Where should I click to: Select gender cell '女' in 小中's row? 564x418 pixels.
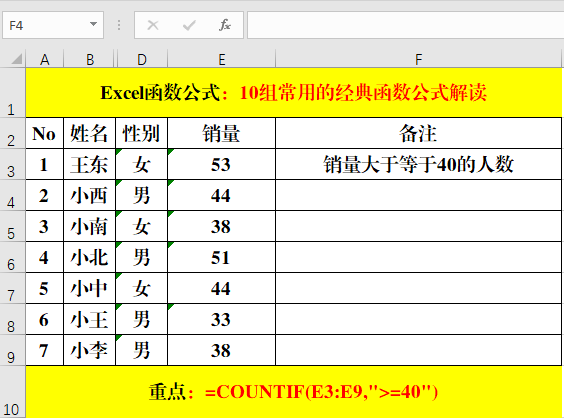coord(141,288)
